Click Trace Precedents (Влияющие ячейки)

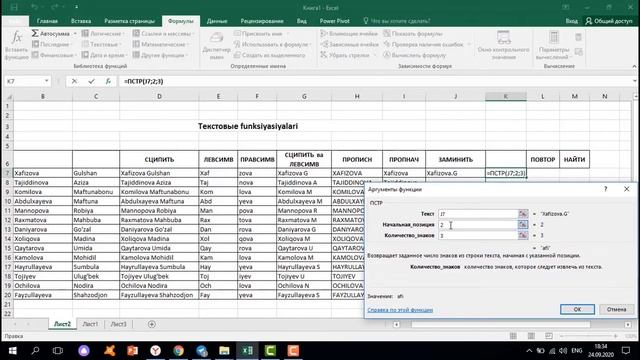pos(350,33)
